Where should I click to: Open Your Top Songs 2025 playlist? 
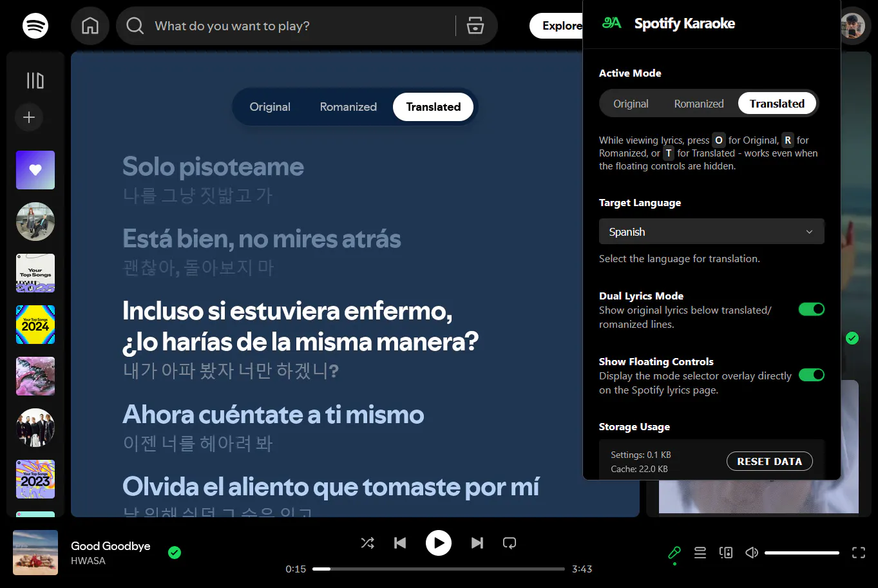35,273
